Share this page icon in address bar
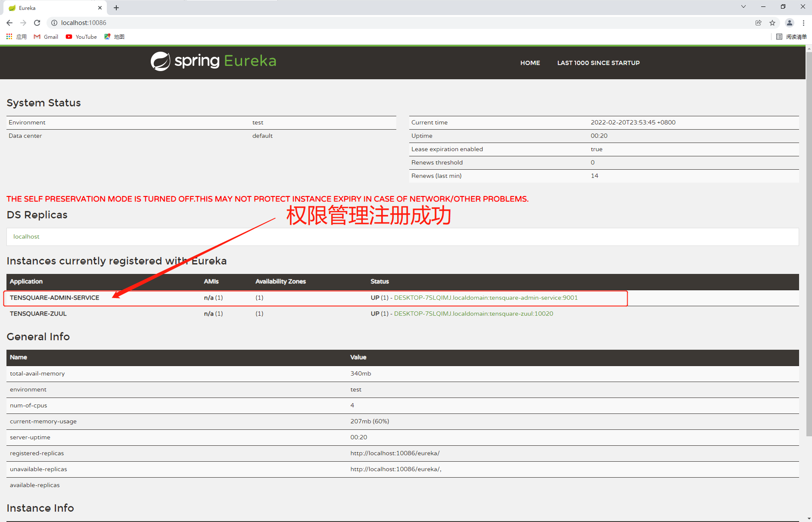 [759, 23]
